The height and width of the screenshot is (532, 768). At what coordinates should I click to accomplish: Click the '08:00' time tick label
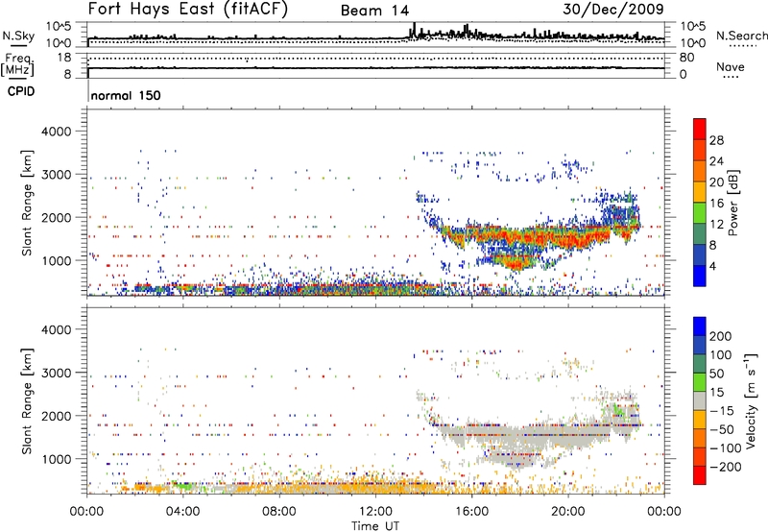(279, 512)
